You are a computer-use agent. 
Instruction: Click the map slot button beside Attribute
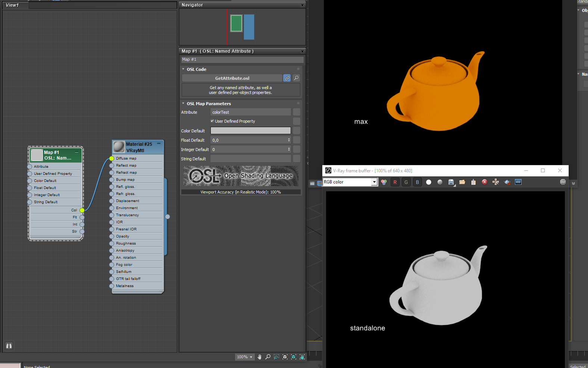click(x=297, y=112)
